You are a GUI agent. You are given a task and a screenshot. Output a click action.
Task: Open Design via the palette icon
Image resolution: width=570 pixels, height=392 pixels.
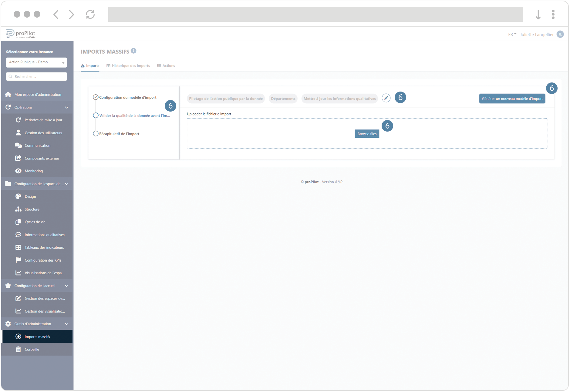pyautogui.click(x=19, y=196)
